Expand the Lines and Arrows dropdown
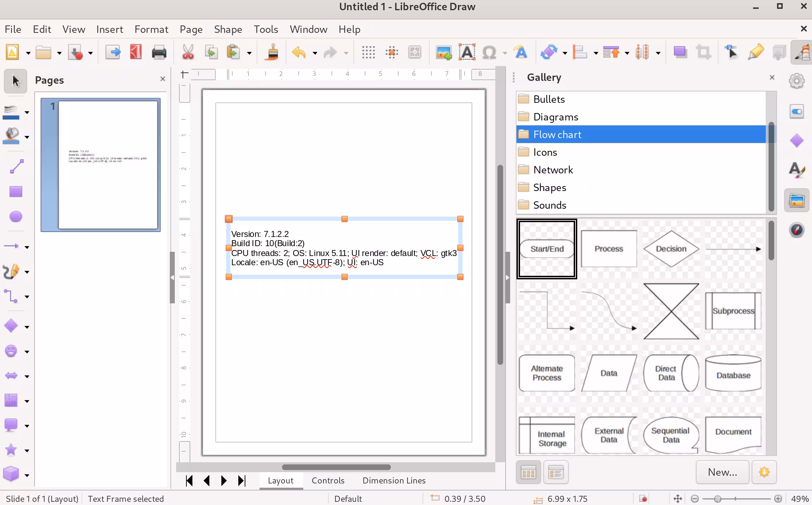Screen dimensions: 812x505 click(x=27, y=247)
